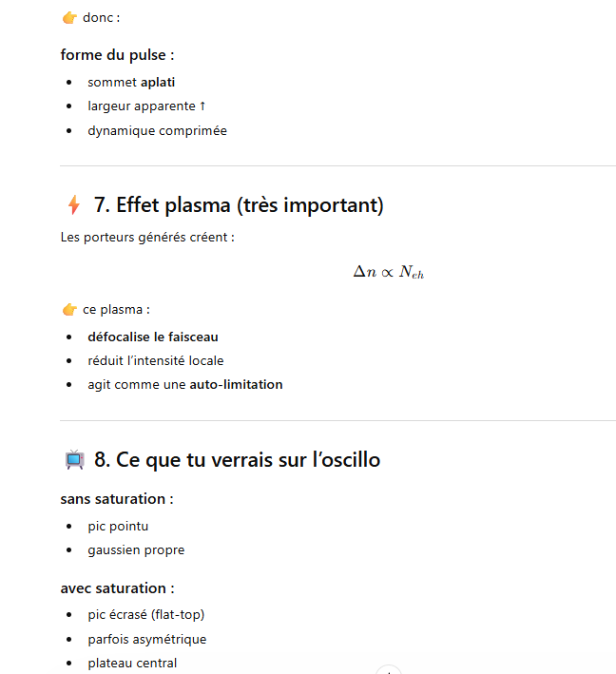The height and width of the screenshot is (674, 616).
Task: Click the television emoji icon
Action: (x=74, y=460)
